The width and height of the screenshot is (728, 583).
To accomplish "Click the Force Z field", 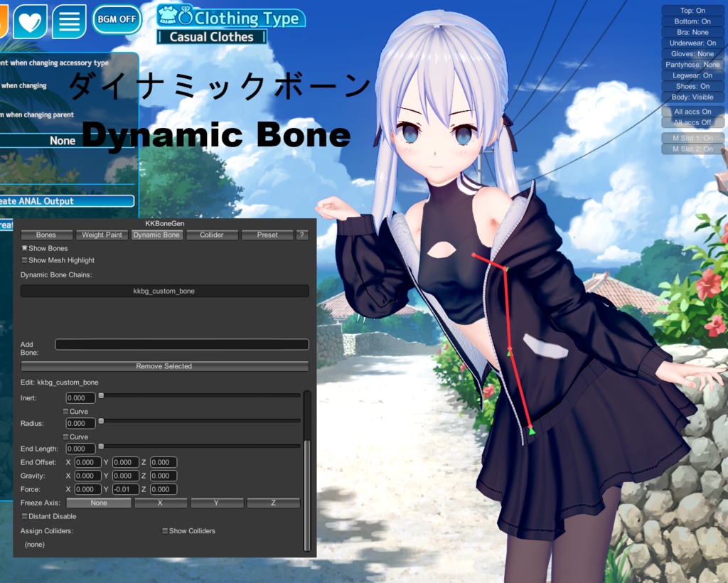I will pos(163,489).
